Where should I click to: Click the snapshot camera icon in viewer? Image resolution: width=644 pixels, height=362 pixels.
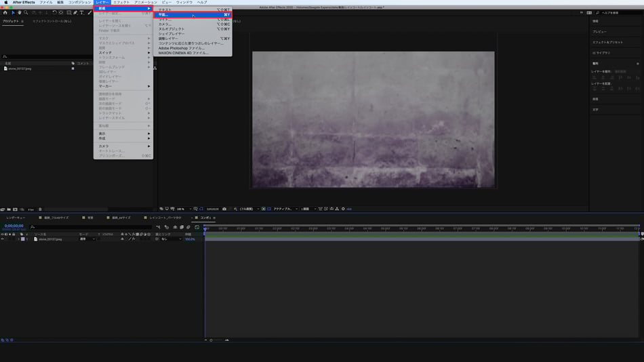click(x=224, y=209)
